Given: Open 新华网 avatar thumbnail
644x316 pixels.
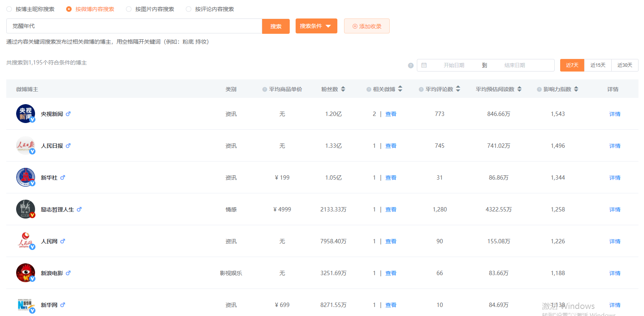Looking at the screenshot, I should (x=26, y=305).
